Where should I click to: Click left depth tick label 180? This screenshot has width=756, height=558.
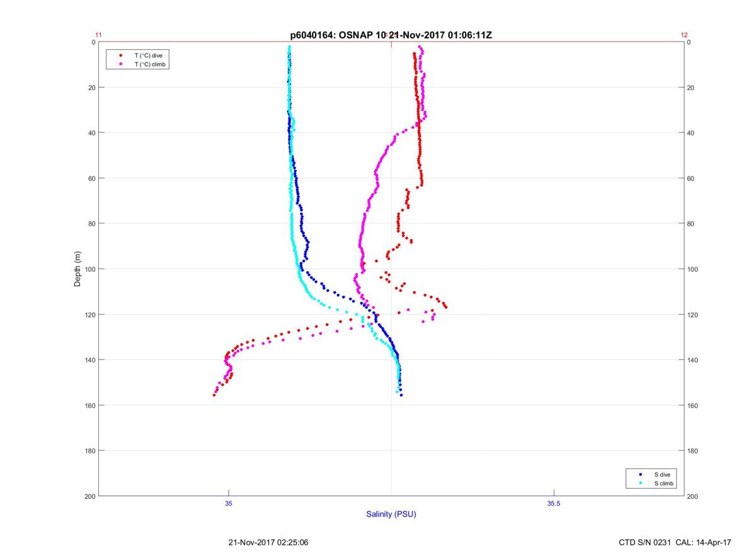coord(90,451)
